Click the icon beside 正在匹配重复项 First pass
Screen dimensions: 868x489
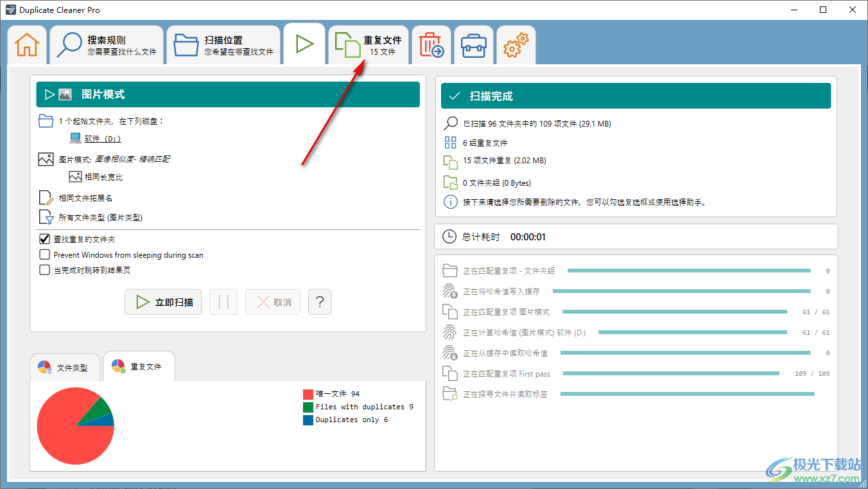[x=450, y=373]
